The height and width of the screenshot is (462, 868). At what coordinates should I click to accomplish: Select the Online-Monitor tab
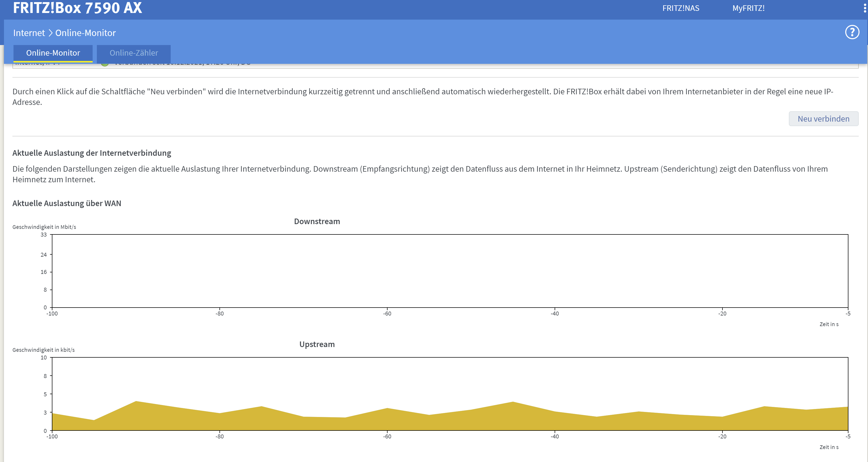53,53
